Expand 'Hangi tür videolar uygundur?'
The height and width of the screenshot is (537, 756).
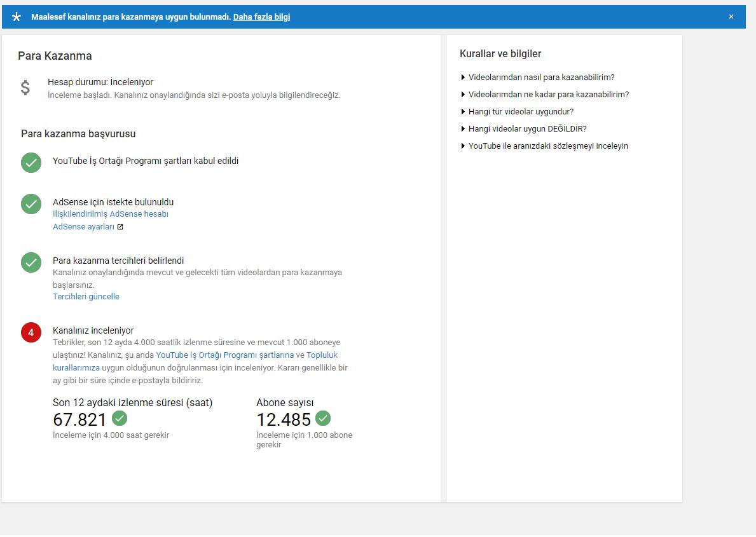518,112
